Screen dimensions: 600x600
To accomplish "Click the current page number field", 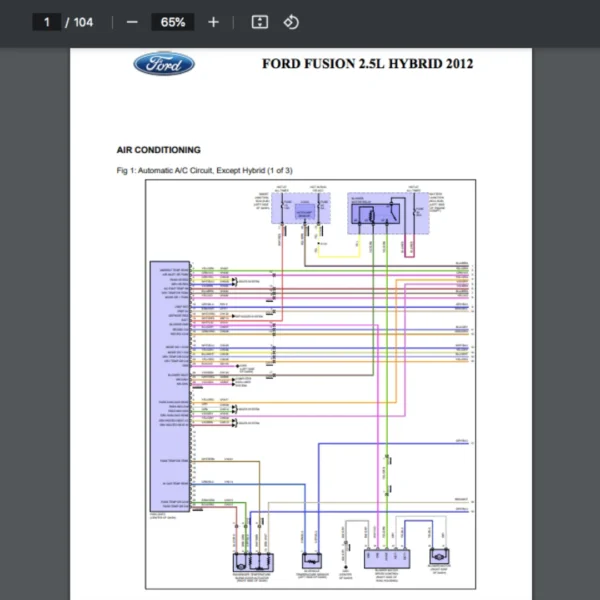I will pyautogui.click(x=46, y=22).
